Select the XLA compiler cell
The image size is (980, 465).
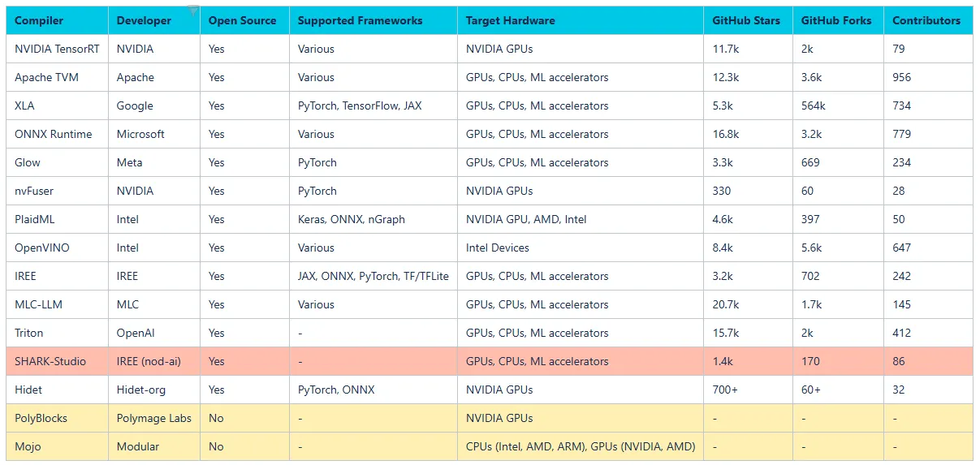tap(58, 105)
